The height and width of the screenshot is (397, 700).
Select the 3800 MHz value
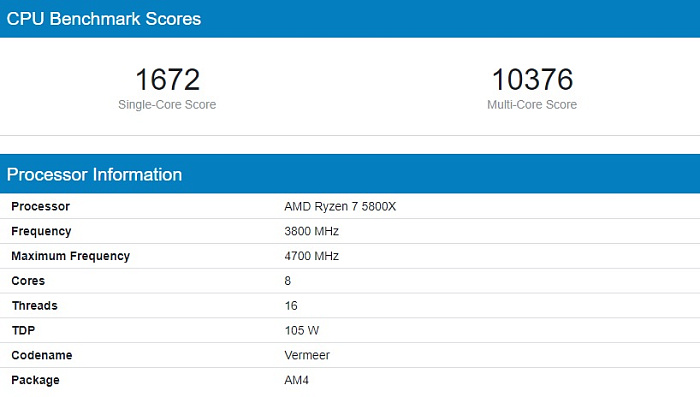(312, 231)
